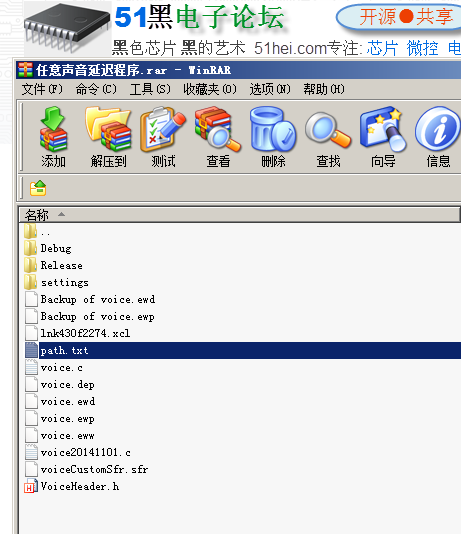Run the Test (测试) archive tool
The height and width of the screenshot is (534, 461).
click(x=163, y=137)
